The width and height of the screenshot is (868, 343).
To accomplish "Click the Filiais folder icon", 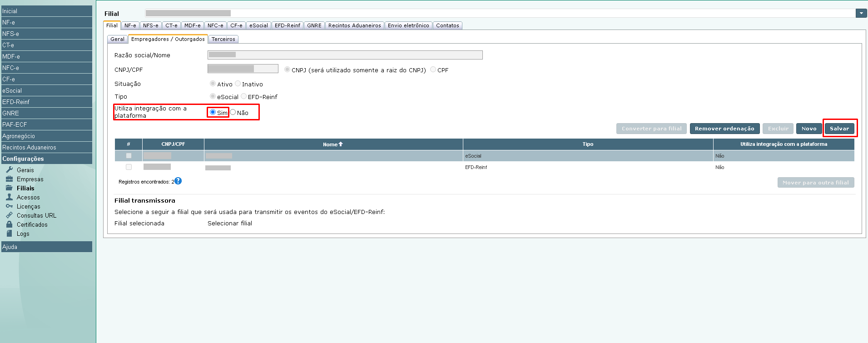I will tap(9, 188).
